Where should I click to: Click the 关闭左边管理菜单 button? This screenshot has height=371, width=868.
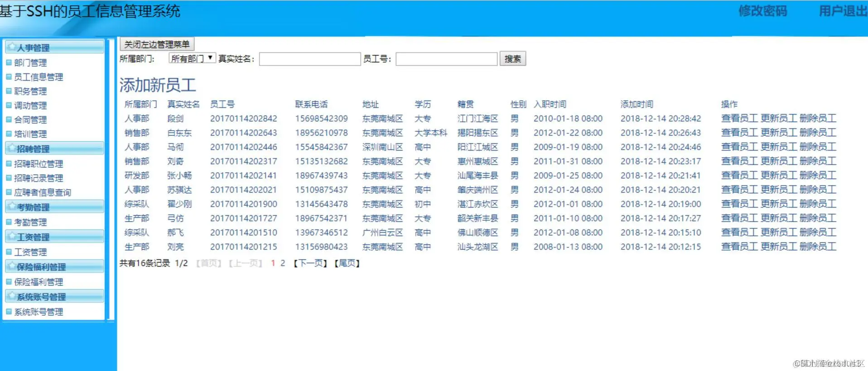coord(157,44)
